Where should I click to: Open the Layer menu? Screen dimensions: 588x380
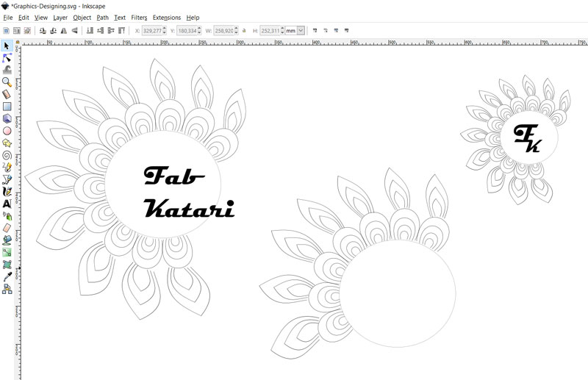pos(60,18)
